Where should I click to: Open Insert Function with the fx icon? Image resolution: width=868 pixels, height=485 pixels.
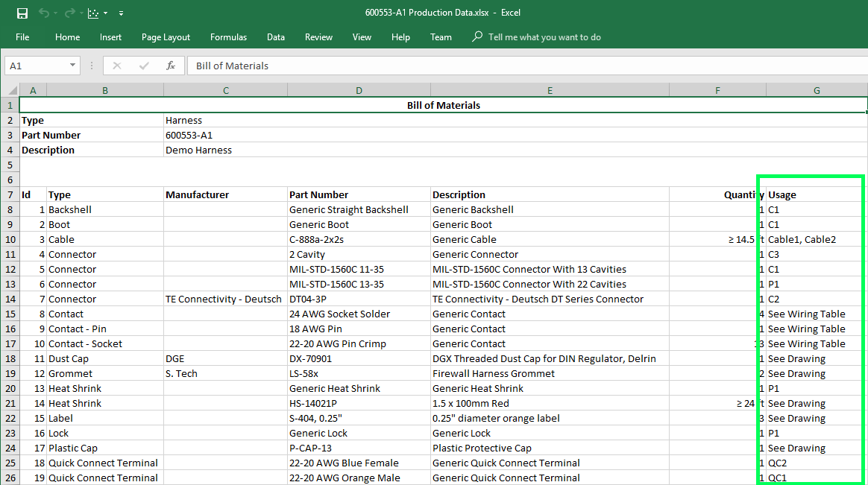[x=171, y=66]
